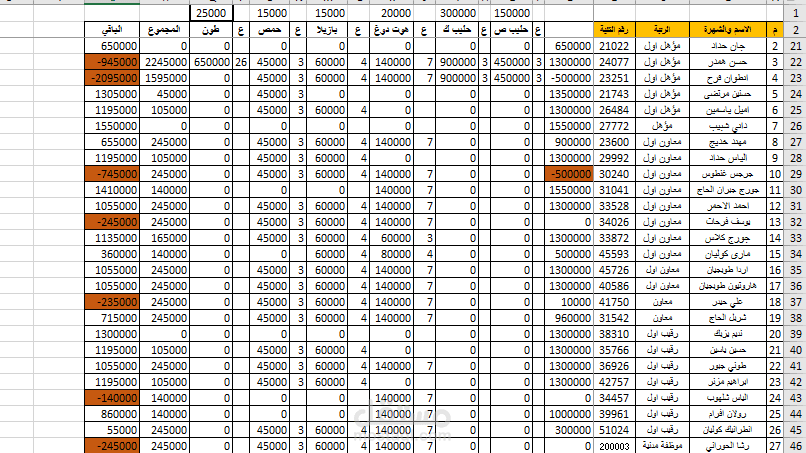Select ID number cell 41750
The width and height of the screenshot is (806, 453).
[x=614, y=302]
